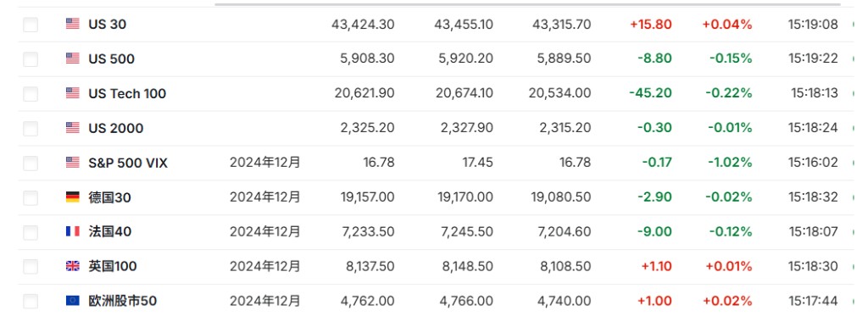Click the US flag icon beside US 500
The width and height of the screenshot is (868, 316).
pyautogui.click(x=73, y=58)
